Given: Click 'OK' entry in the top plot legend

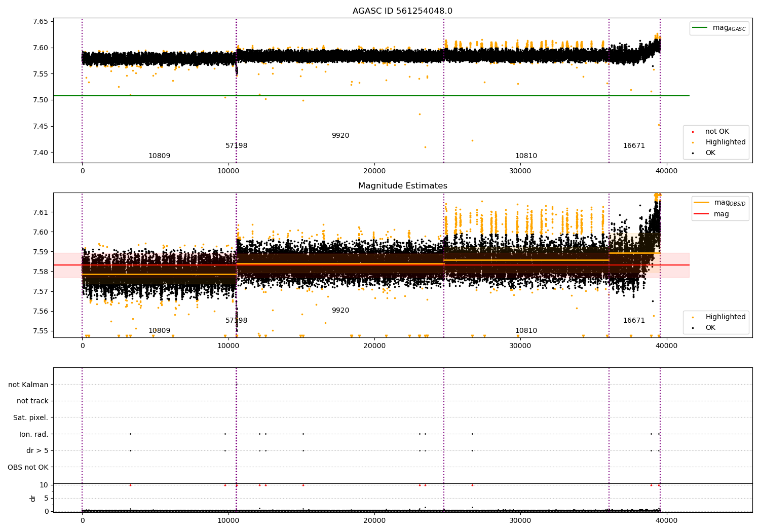Looking at the screenshot, I should pyautogui.click(x=710, y=153).
